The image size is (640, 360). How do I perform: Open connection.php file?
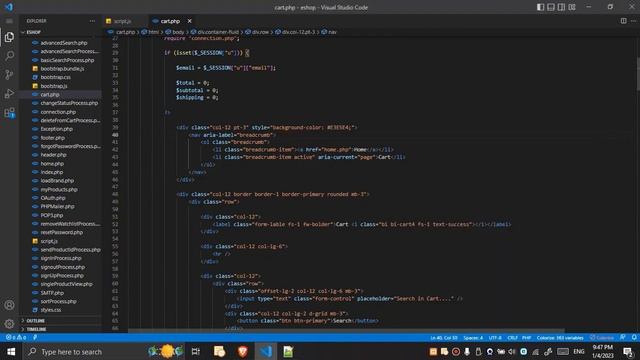tap(58, 112)
